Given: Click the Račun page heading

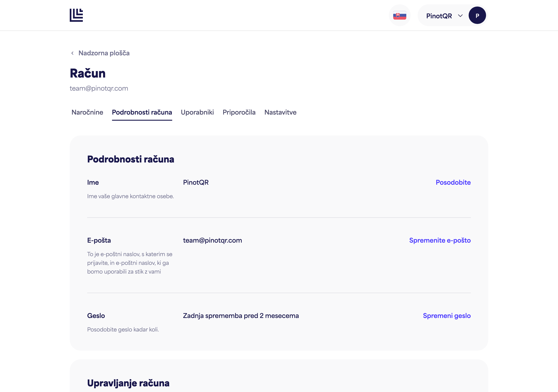Looking at the screenshot, I should 88,73.
